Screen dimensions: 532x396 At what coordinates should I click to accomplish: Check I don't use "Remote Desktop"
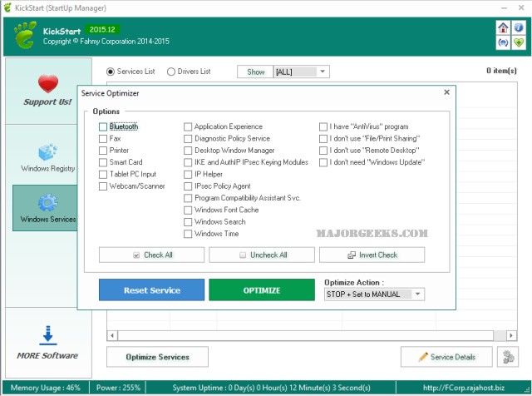click(323, 151)
